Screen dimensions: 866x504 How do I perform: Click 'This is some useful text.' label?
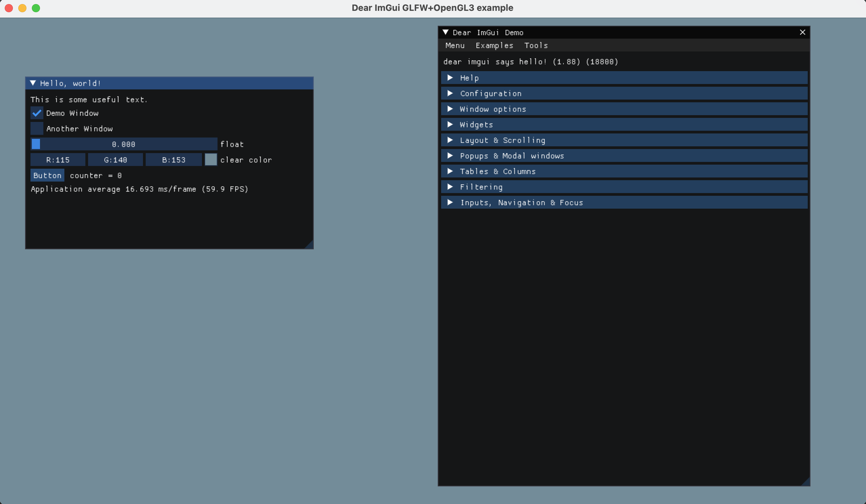tap(89, 100)
